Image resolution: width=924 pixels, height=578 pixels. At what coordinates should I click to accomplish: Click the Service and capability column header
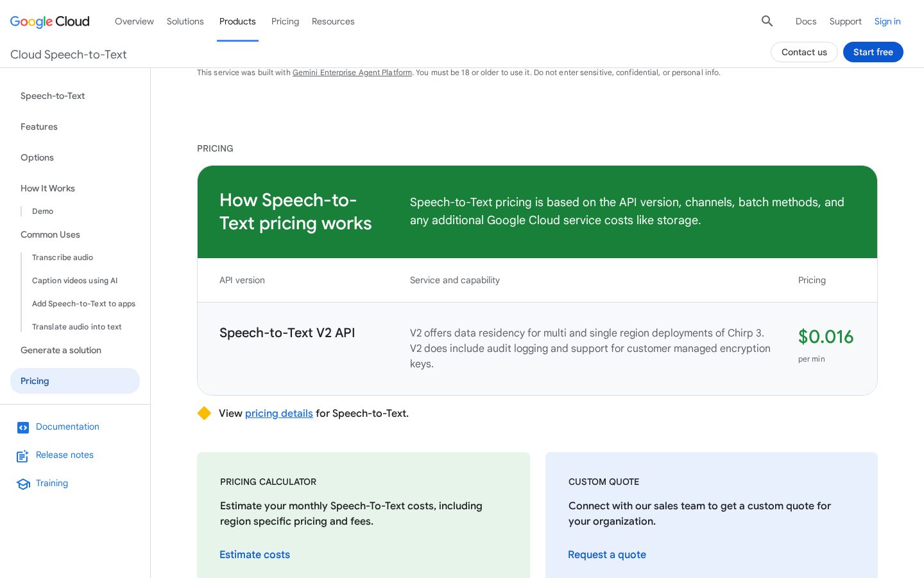(x=455, y=280)
